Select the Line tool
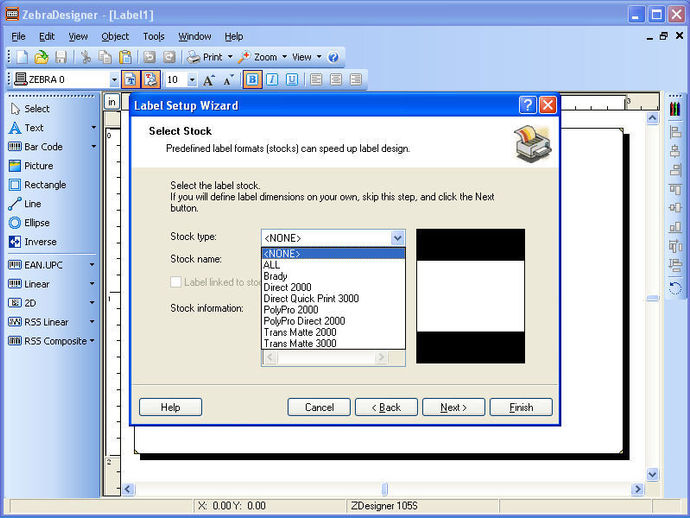The height and width of the screenshot is (518, 690). tap(25, 204)
